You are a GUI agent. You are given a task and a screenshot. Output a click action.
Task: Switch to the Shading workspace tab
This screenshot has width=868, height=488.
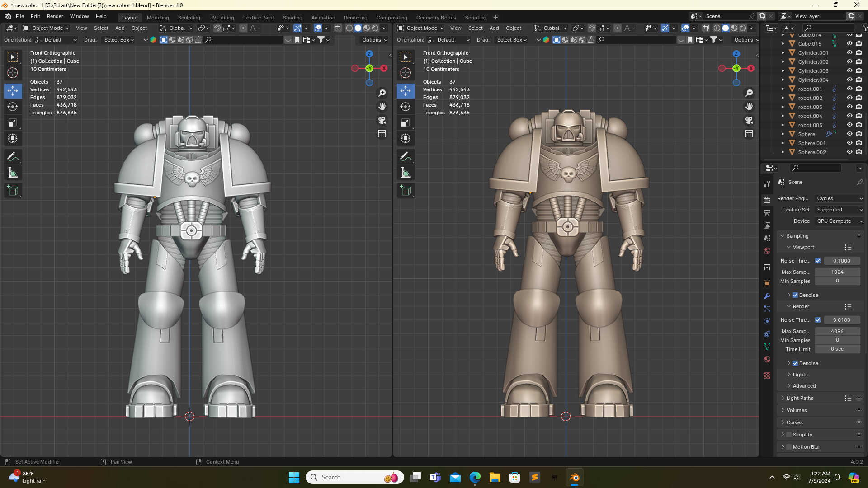(292, 17)
